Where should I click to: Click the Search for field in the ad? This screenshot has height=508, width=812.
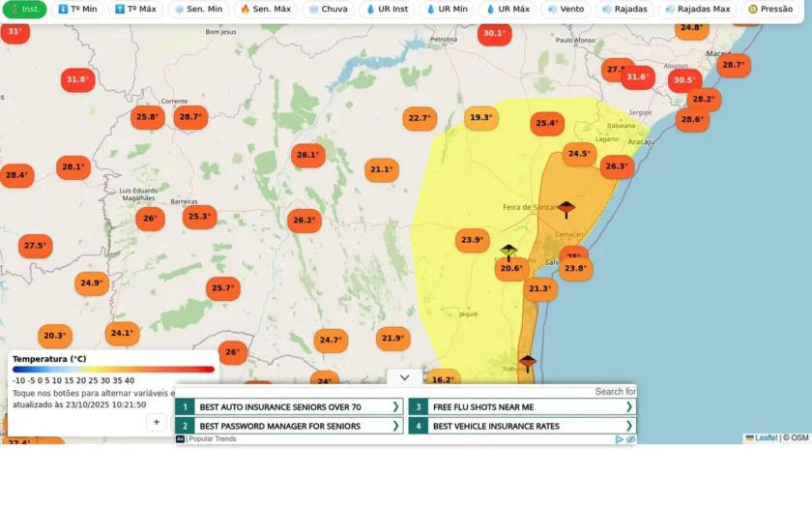[405, 391]
